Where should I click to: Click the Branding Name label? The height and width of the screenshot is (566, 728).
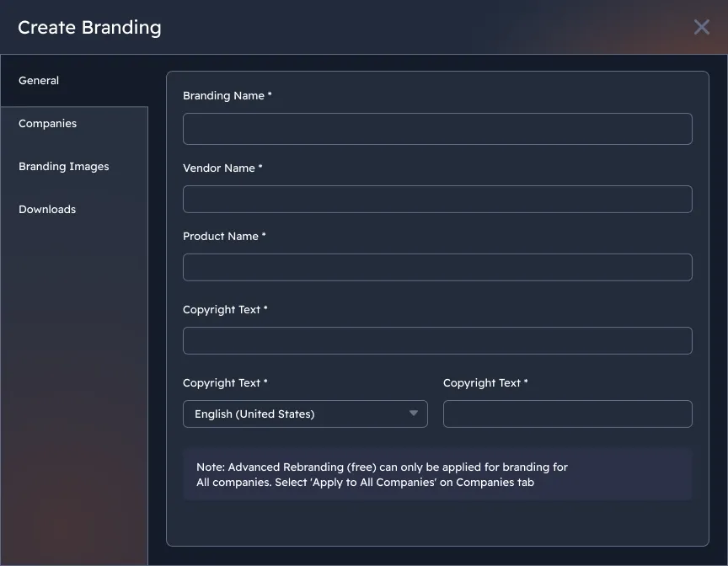pyautogui.click(x=227, y=96)
